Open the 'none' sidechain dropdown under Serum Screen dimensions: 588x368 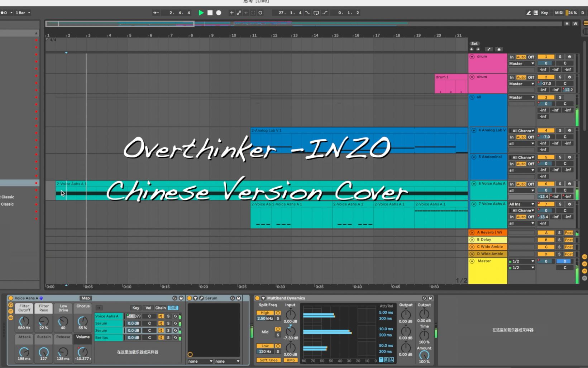point(200,361)
